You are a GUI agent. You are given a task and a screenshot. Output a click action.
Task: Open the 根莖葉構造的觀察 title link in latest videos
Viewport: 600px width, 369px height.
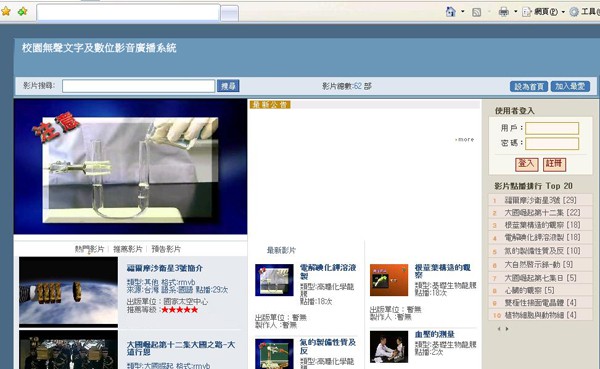(x=443, y=271)
